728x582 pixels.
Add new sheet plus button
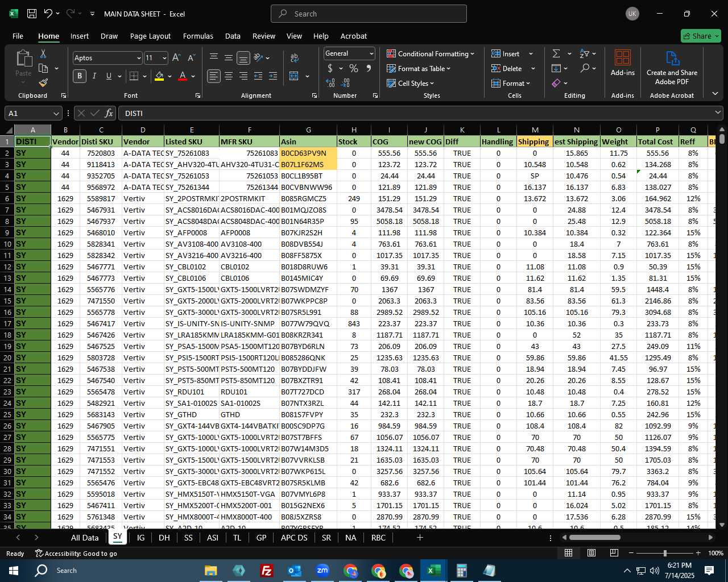pos(420,538)
